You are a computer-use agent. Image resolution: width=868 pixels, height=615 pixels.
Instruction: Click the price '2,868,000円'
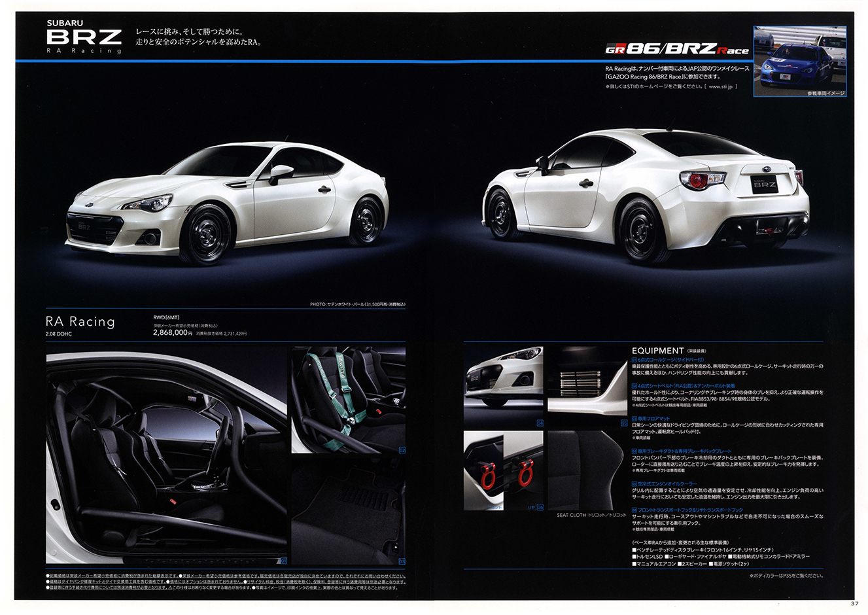click(x=172, y=332)
